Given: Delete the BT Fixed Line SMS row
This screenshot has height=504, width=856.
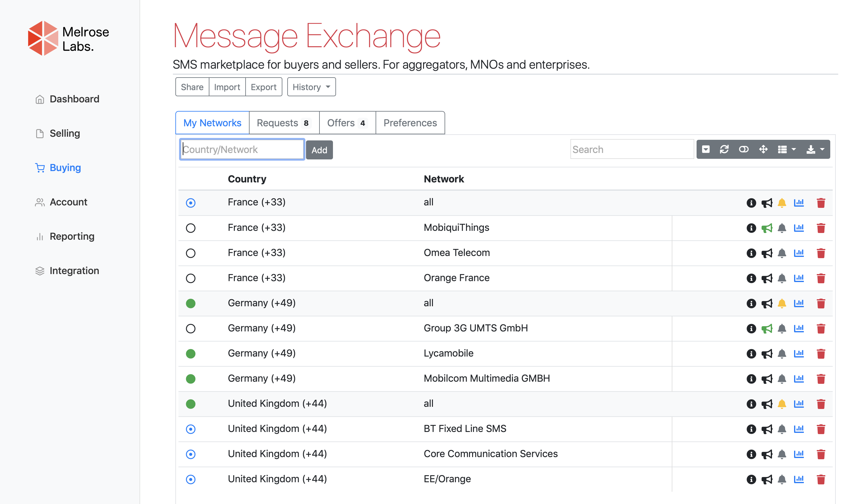Looking at the screenshot, I should [821, 429].
